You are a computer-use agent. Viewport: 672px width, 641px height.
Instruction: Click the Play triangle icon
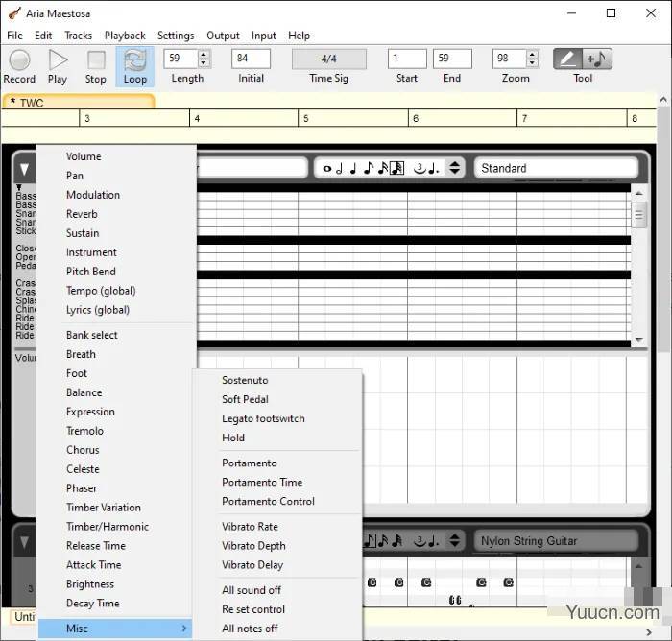(58, 60)
